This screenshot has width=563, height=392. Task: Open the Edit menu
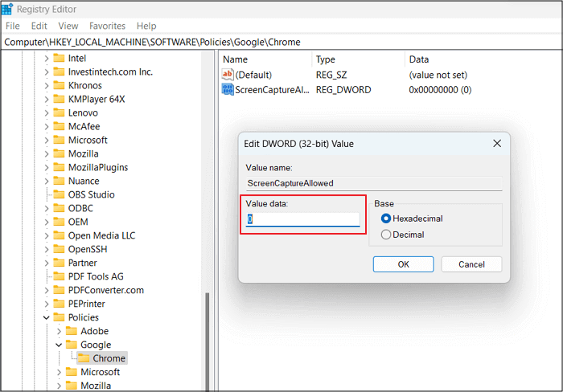(39, 26)
